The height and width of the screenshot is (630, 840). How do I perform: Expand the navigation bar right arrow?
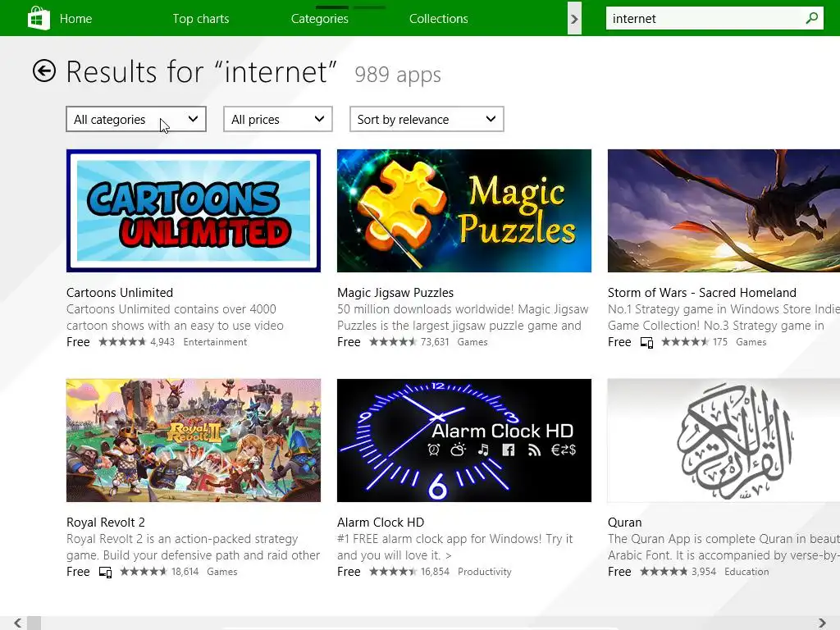(x=574, y=19)
